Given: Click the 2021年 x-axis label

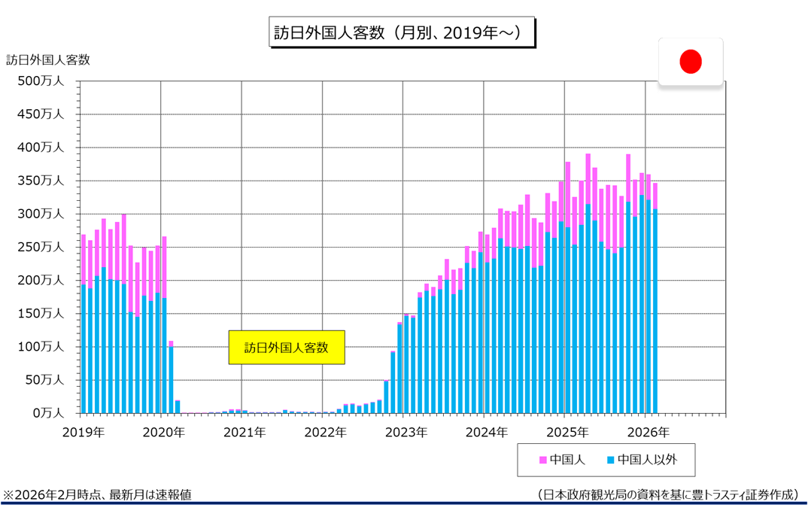Looking at the screenshot, I should click(245, 433).
